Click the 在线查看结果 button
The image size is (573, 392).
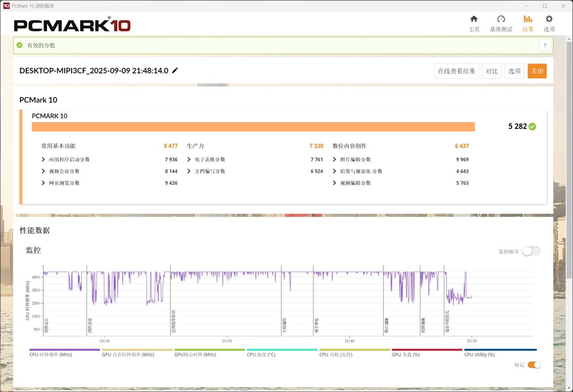457,71
